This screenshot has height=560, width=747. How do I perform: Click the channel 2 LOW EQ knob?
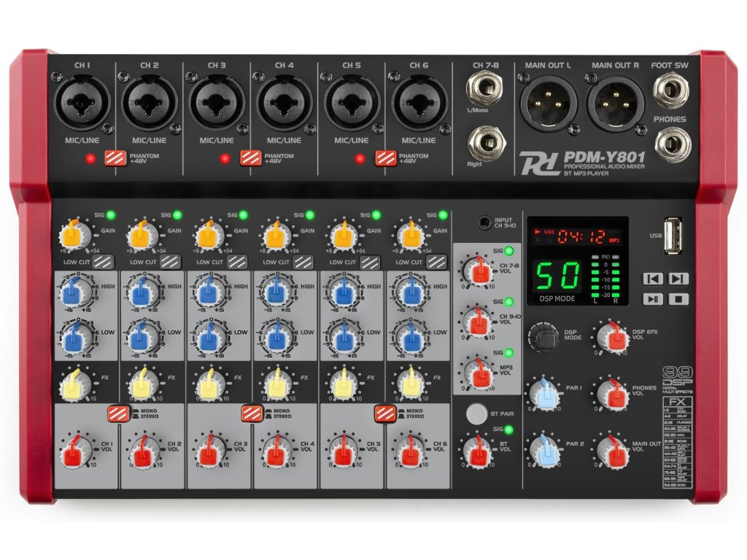point(142,338)
